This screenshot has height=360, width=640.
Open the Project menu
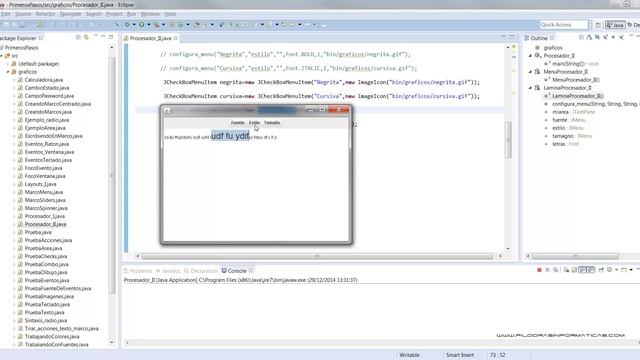tap(114, 14)
